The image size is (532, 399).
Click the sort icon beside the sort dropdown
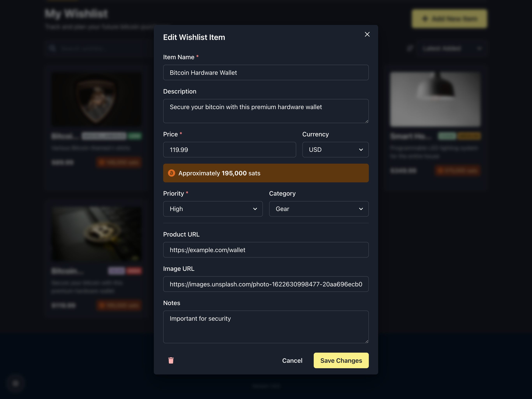click(410, 49)
